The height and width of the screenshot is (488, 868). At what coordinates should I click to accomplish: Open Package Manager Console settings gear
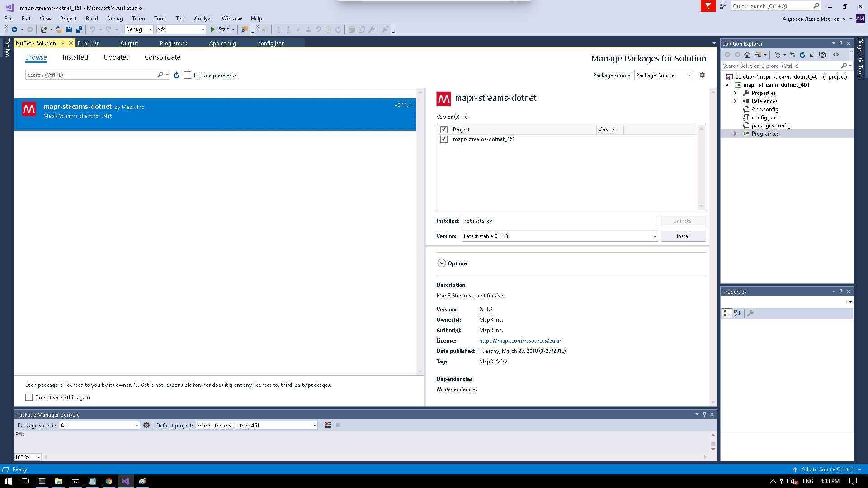tap(146, 425)
